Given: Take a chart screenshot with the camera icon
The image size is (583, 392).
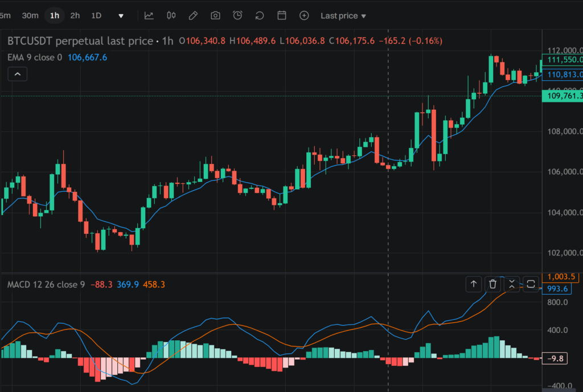Looking at the screenshot, I should pyautogui.click(x=215, y=15).
